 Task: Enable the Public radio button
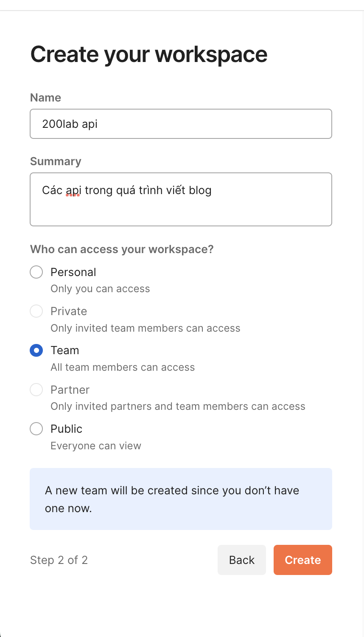36,429
